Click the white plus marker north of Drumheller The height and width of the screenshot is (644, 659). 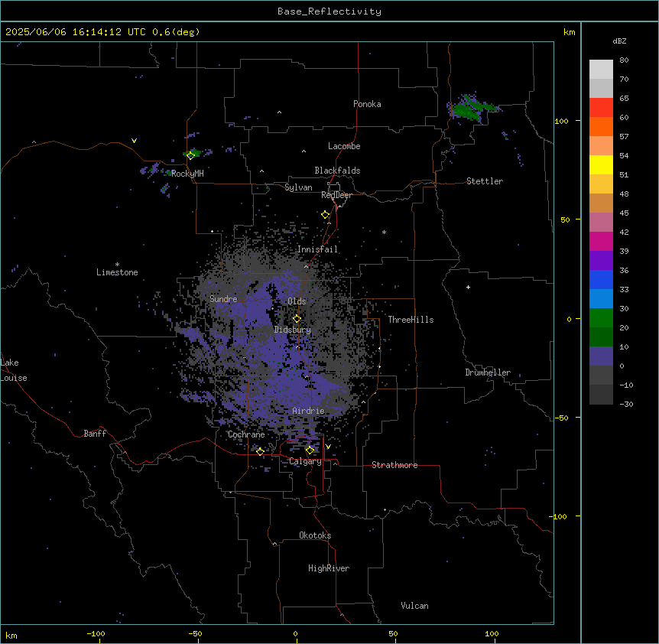coord(468,287)
